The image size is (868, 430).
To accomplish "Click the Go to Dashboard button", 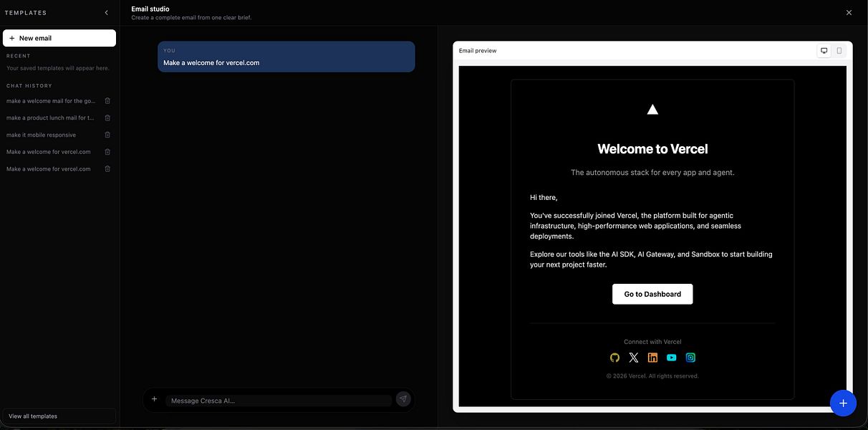I will tap(652, 294).
